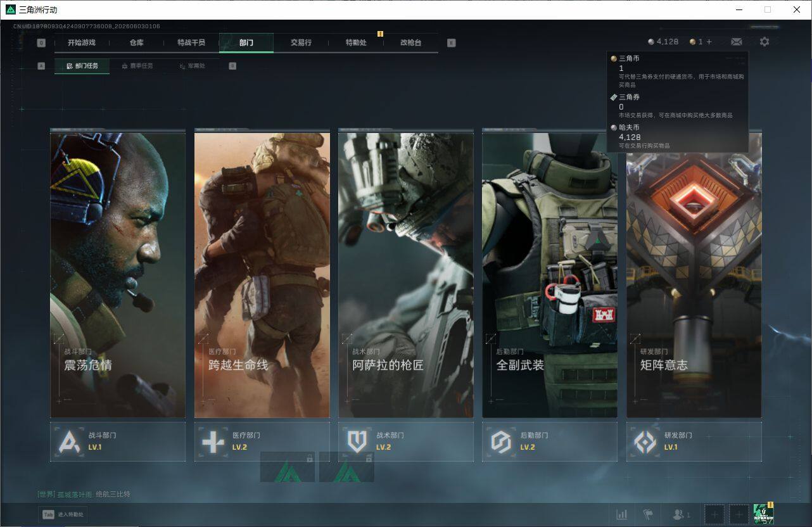The height and width of the screenshot is (527, 812).
Task: Click the 医疗部门 cross icon
Action: [x=213, y=441]
